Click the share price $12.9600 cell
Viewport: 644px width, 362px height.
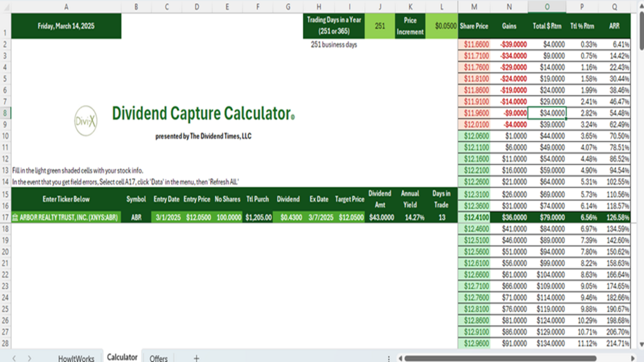click(x=474, y=343)
